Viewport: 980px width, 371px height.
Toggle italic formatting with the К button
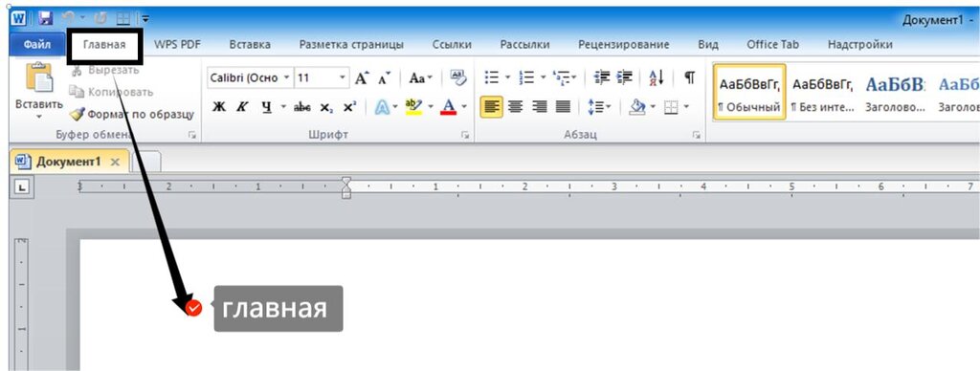[241, 107]
